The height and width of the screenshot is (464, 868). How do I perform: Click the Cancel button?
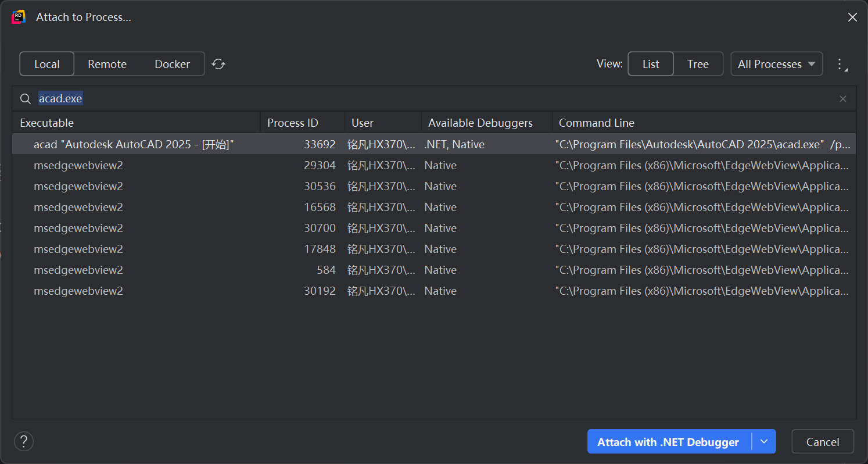[x=823, y=441]
